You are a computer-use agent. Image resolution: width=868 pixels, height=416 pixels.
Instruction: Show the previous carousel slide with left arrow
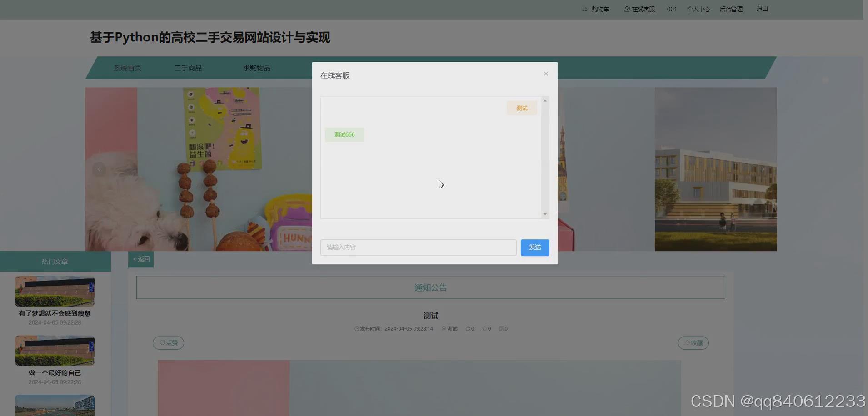(98, 169)
